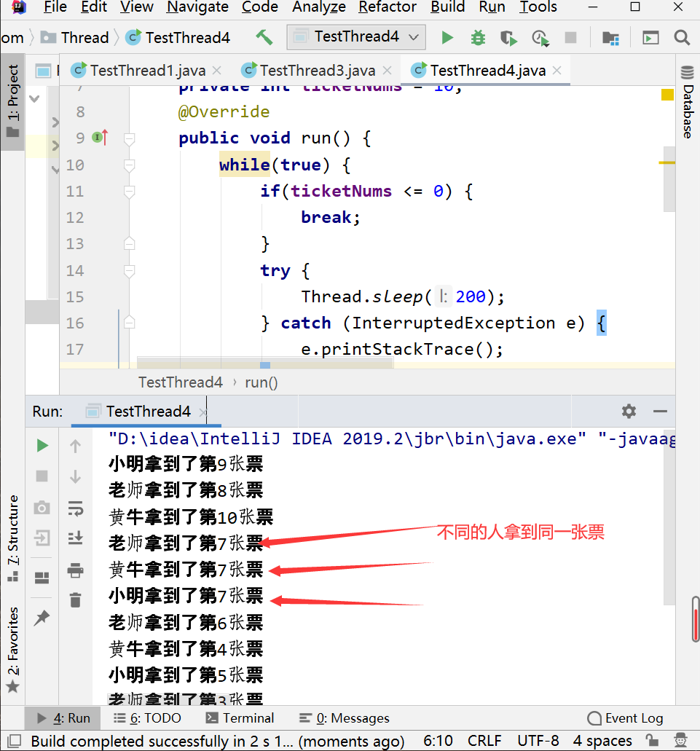Open the Database side panel
The image size is (700, 751).
688,103
